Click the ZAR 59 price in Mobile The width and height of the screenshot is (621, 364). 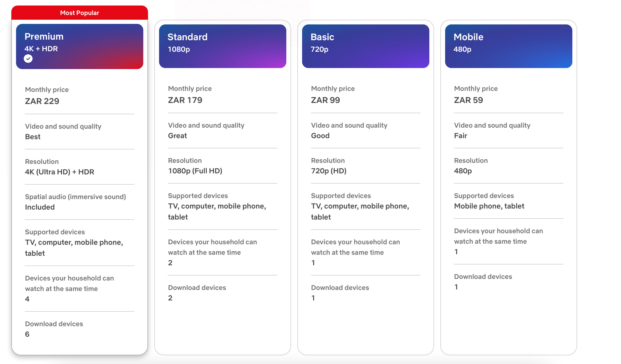(469, 100)
